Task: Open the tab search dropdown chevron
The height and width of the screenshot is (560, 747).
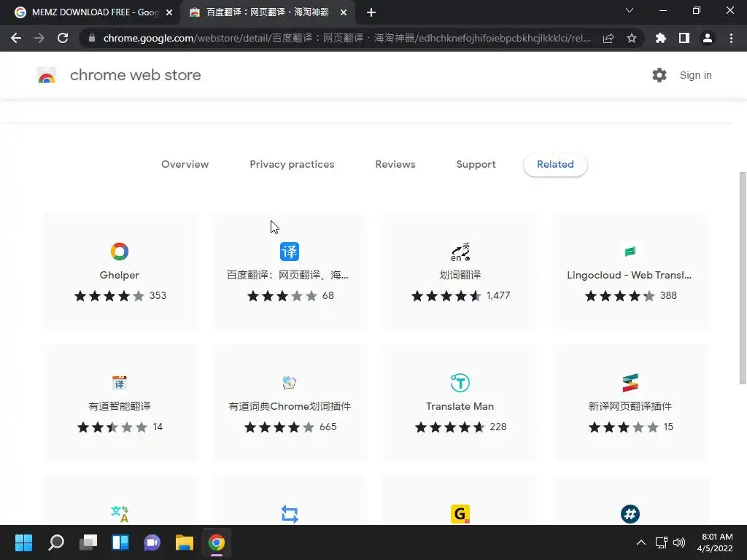Action: point(630,10)
